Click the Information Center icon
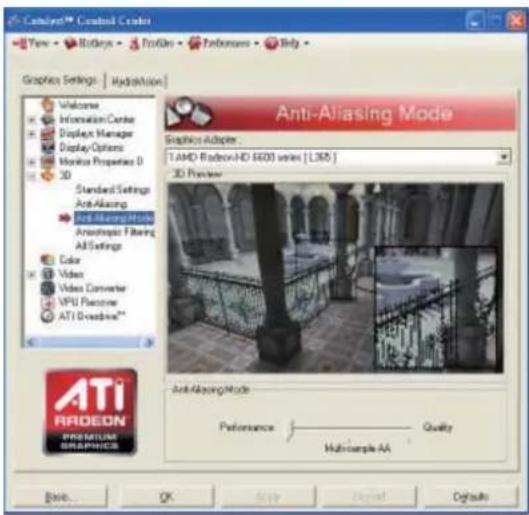This screenshot has width=529, height=515. [48, 119]
